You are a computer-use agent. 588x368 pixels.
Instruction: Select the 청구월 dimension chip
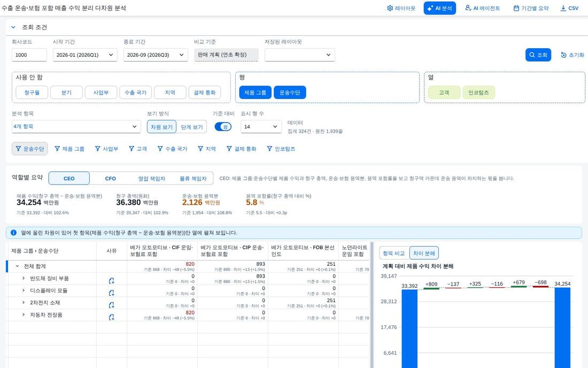click(x=32, y=93)
